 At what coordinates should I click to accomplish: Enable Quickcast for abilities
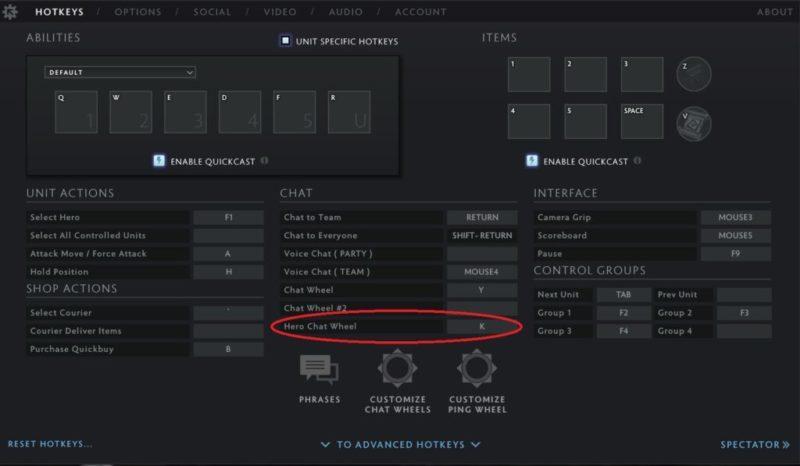coord(159,161)
